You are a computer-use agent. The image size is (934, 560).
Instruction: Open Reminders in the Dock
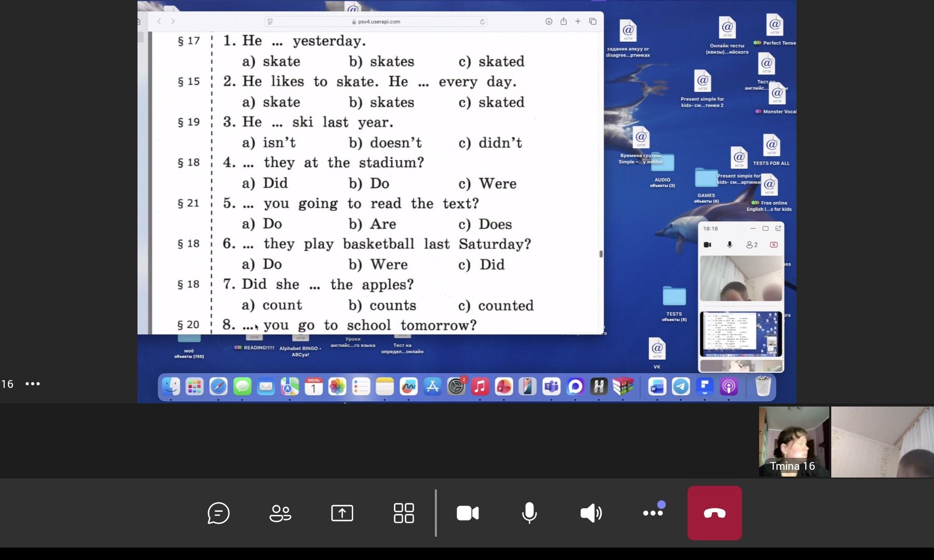click(361, 386)
